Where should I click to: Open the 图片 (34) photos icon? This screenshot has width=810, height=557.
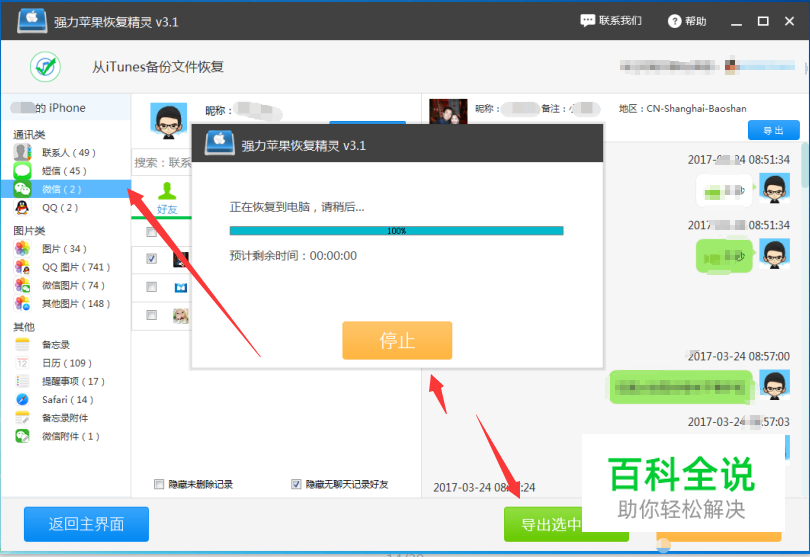pyautogui.click(x=22, y=249)
